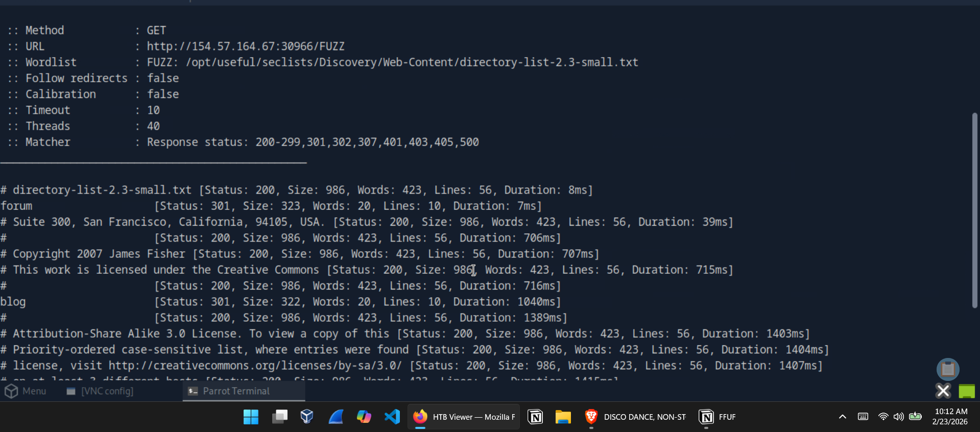Image resolution: width=980 pixels, height=432 pixels.
Task: Open the Windows Start menu
Action: point(251,417)
